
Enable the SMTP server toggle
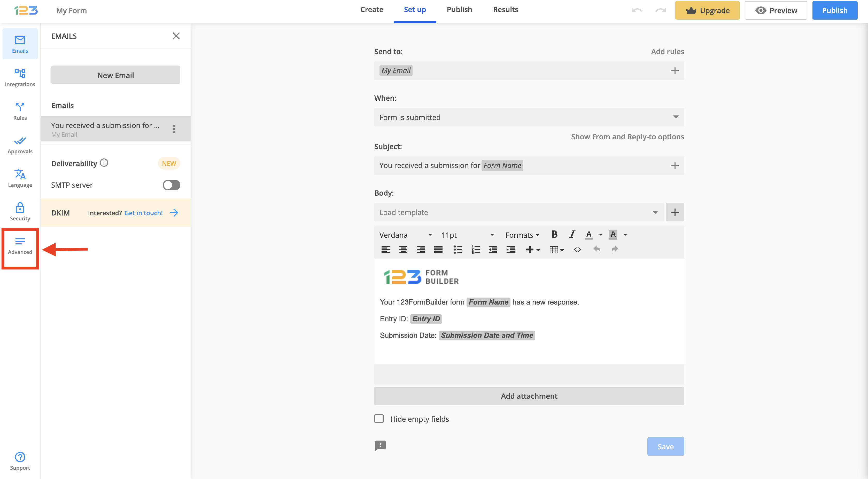pyautogui.click(x=171, y=185)
